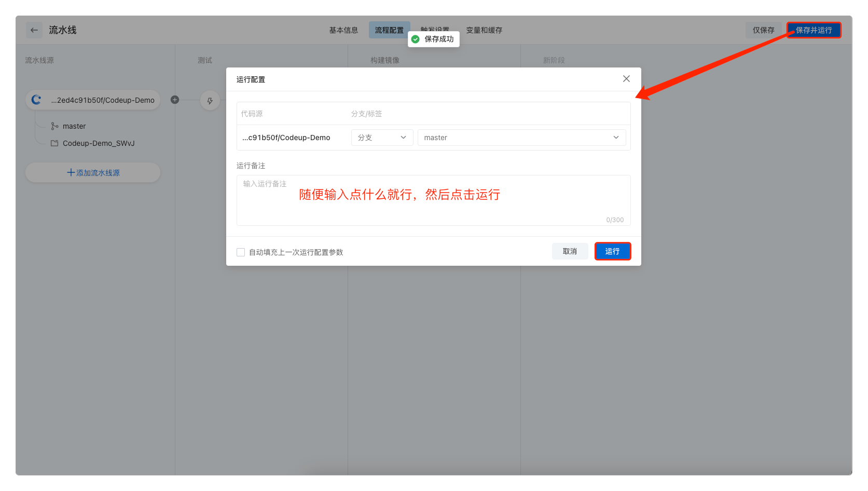This screenshot has width=868, height=491.
Task: Click the 构建镜像 stage label
Action: click(384, 60)
